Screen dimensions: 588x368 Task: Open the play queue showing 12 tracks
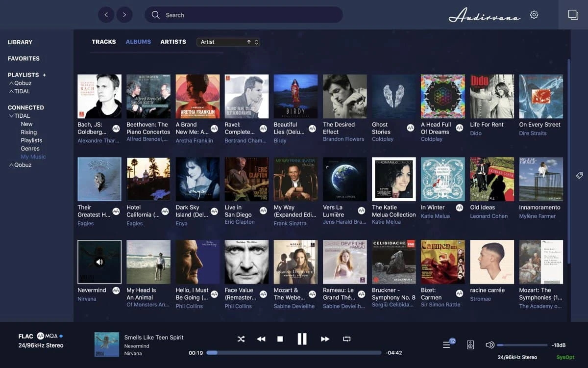coord(446,344)
